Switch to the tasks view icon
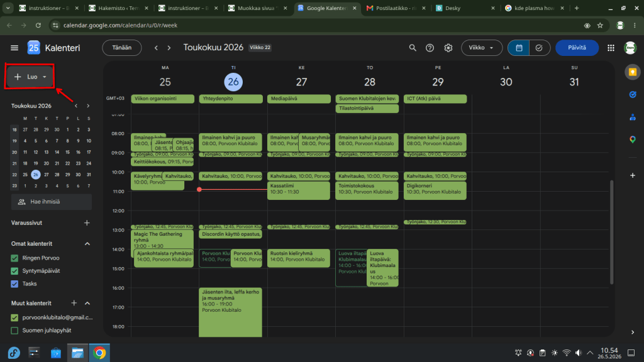Viewport: 644px width, 362px height. coord(539,48)
